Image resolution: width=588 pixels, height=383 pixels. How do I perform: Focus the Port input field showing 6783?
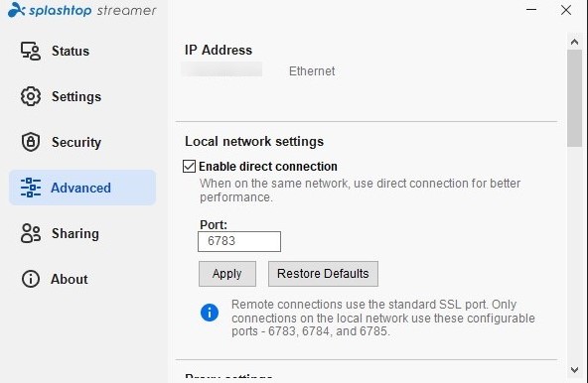239,241
